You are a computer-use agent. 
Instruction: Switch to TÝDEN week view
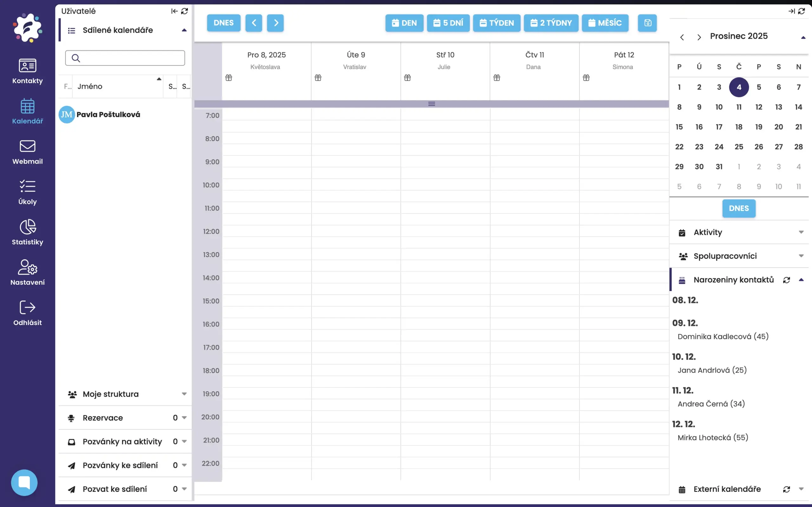coord(496,23)
